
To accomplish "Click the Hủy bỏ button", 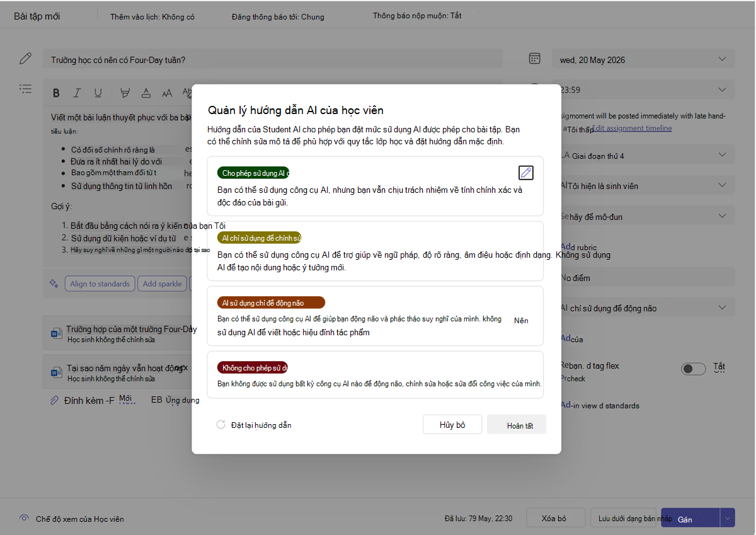I will (x=452, y=425).
